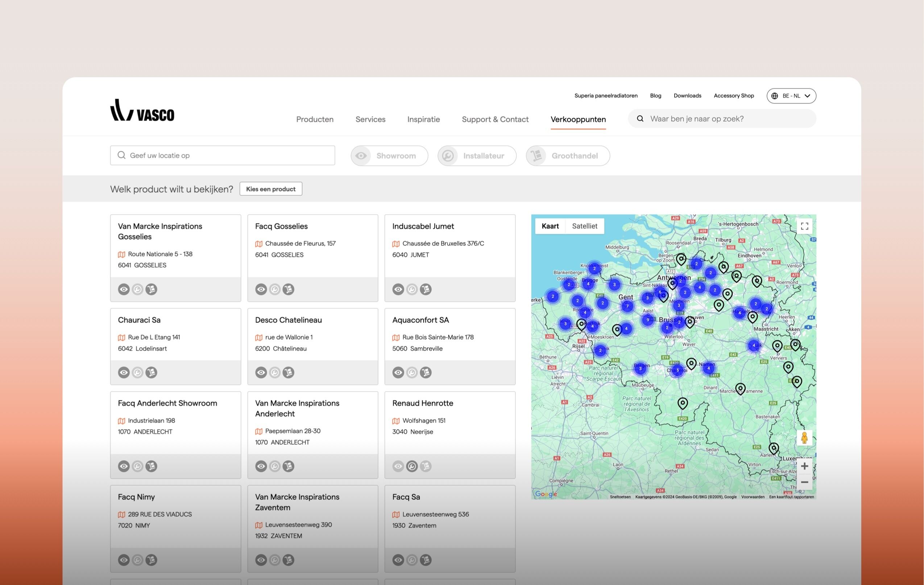Viewport: 924px width, 585px height.
Task: Zoom out on the map
Action: (x=804, y=482)
